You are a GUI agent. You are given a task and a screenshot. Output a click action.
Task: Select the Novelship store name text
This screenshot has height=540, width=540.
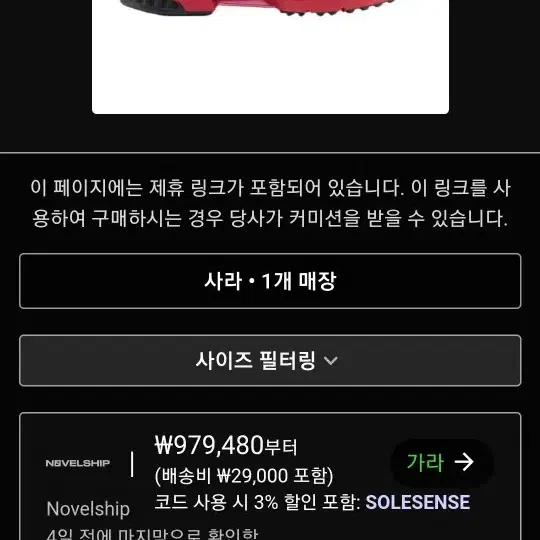coord(88,509)
